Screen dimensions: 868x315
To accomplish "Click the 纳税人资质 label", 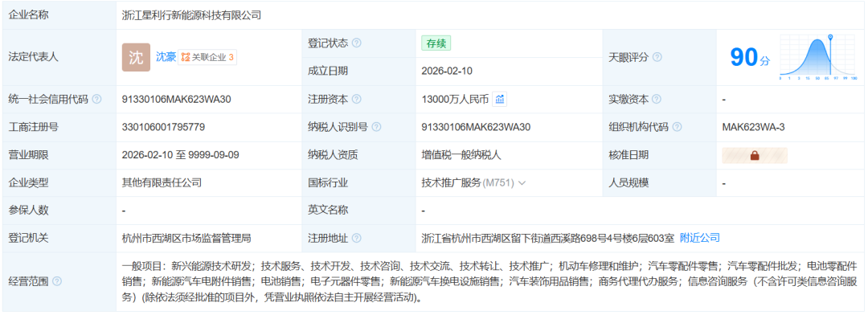I will click(334, 155).
